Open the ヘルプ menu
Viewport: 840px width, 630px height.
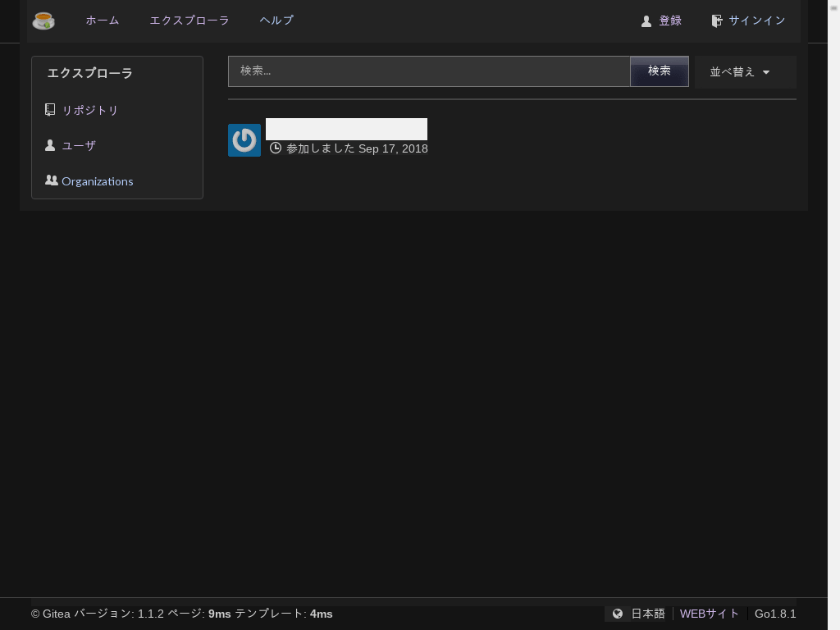tap(276, 21)
